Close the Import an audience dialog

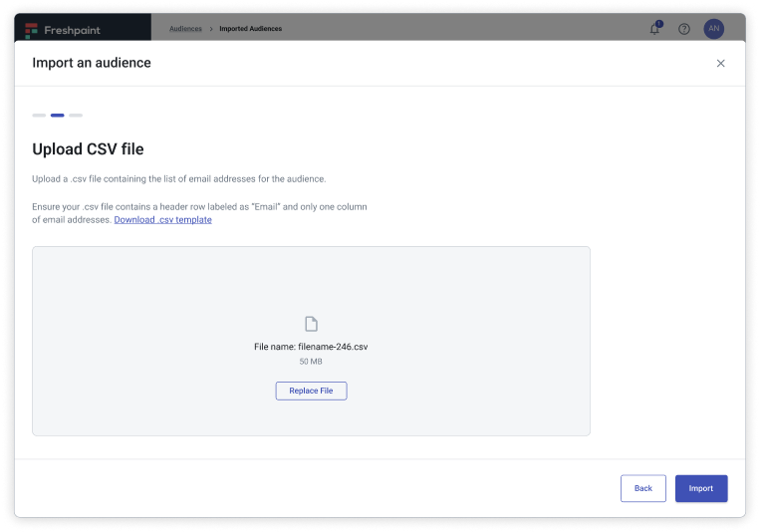[x=721, y=63]
